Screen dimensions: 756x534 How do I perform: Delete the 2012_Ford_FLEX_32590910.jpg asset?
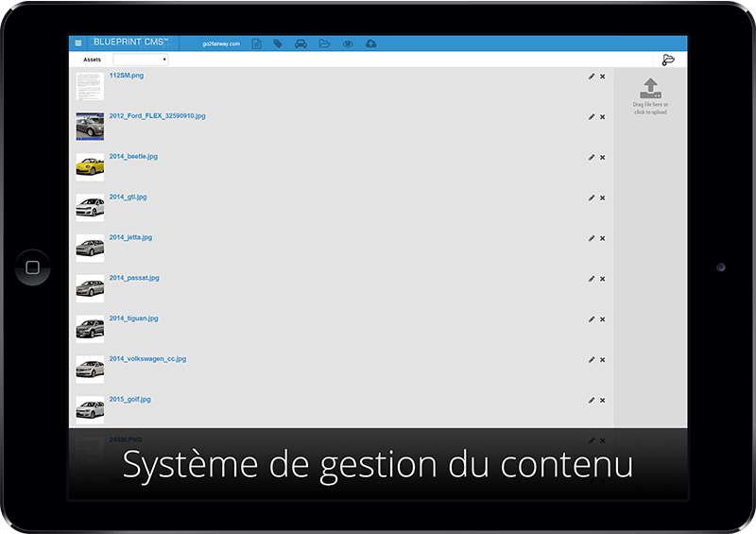(x=602, y=117)
